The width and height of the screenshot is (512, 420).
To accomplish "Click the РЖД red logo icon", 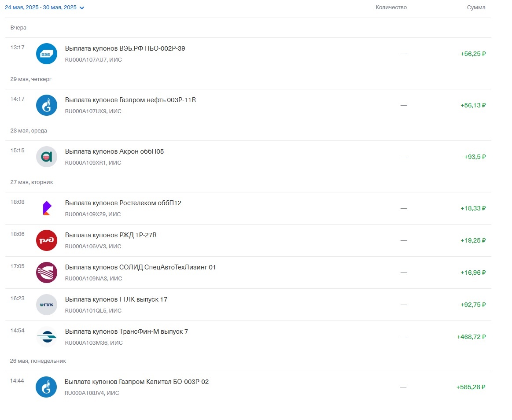I will pos(46,241).
